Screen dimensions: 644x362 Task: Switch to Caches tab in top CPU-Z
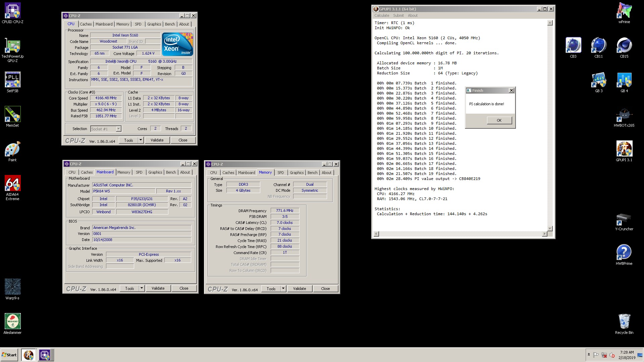tap(86, 24)
